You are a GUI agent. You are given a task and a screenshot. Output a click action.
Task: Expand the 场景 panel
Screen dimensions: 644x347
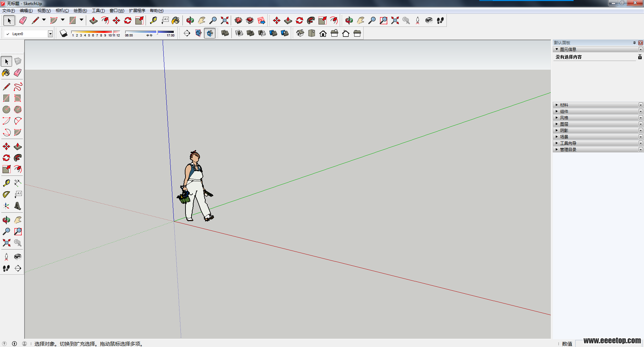coord(557,137)
